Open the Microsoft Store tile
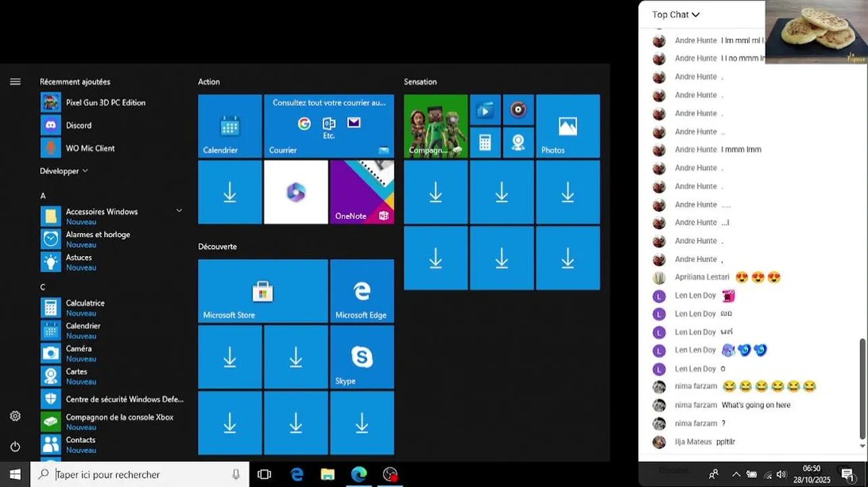The height and width of the screenshot is (487, 868). coord(263,291)
